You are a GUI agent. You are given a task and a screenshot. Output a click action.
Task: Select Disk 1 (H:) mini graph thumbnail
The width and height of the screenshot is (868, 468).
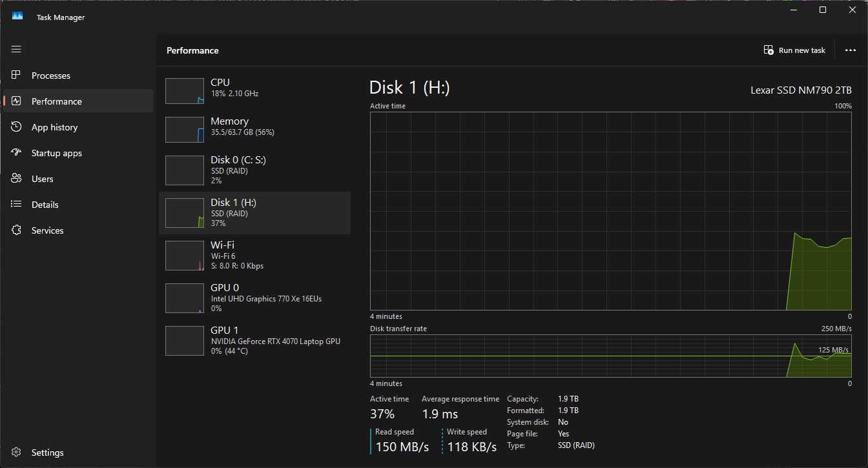coord(185,213)
